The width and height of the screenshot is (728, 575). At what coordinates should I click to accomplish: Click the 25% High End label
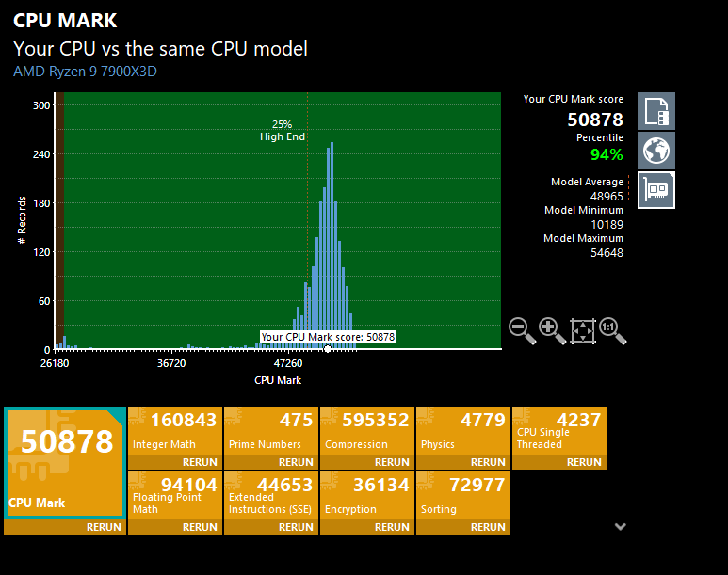[283, 131]
